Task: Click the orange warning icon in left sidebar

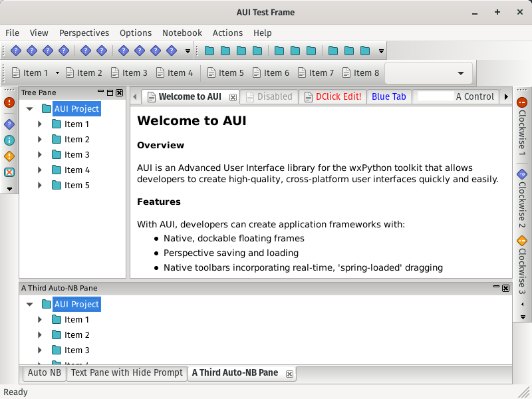Action: 9,156
